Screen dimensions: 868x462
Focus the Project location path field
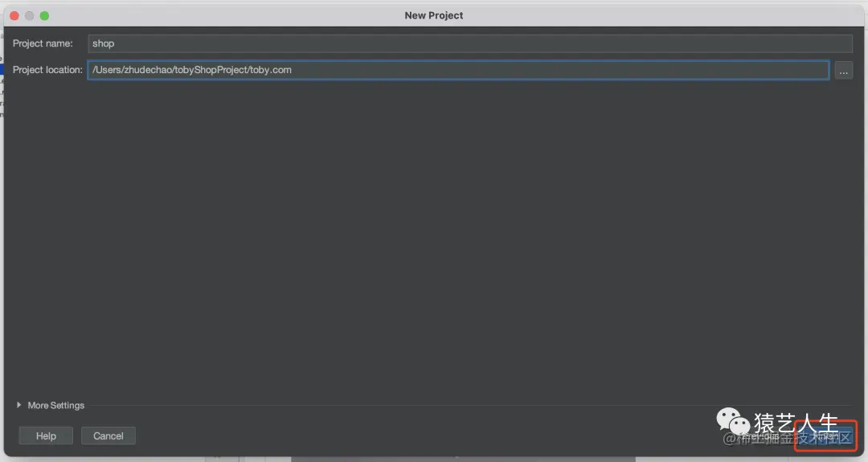[x=458, y=70]
